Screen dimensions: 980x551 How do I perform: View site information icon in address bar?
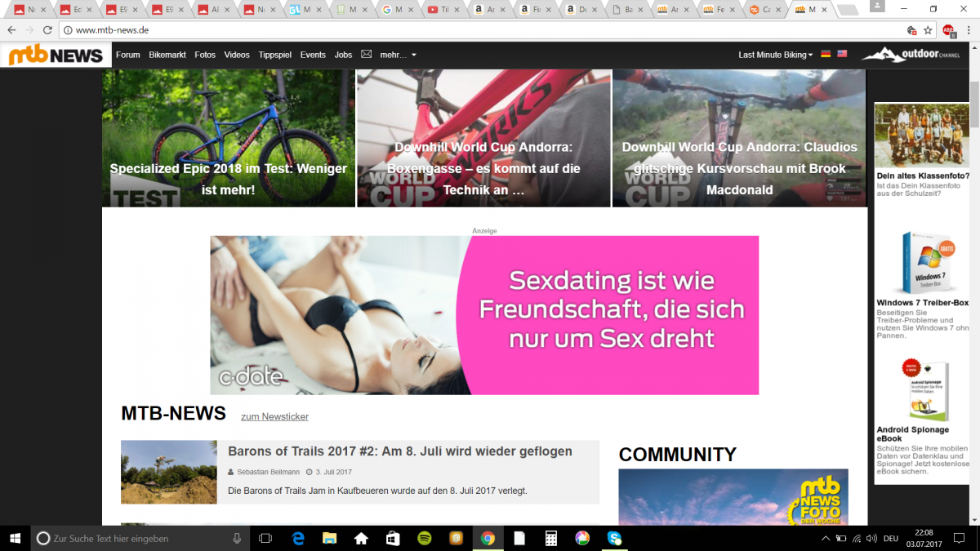coord(68,30)
